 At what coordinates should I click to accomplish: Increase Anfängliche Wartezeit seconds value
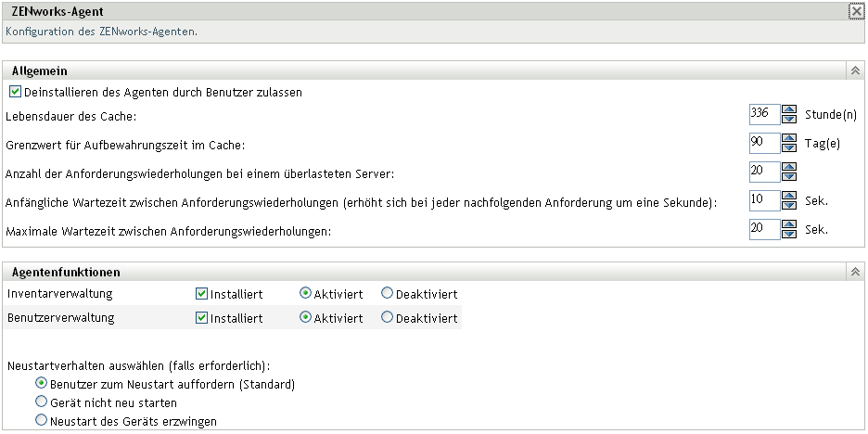point(789,197)
